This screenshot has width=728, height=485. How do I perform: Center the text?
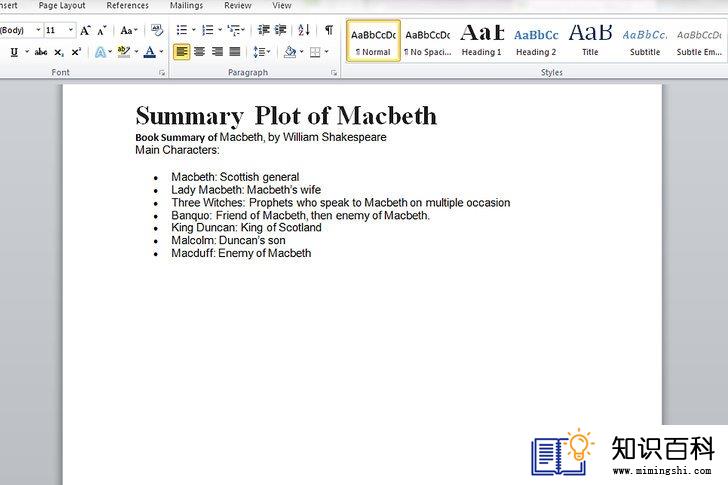(200, 52)
